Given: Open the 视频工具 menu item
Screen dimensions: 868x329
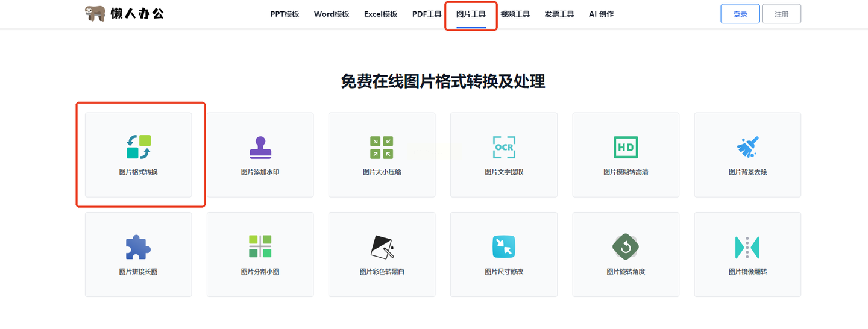Looking at the screenshot, I should [x=515, y=14].
